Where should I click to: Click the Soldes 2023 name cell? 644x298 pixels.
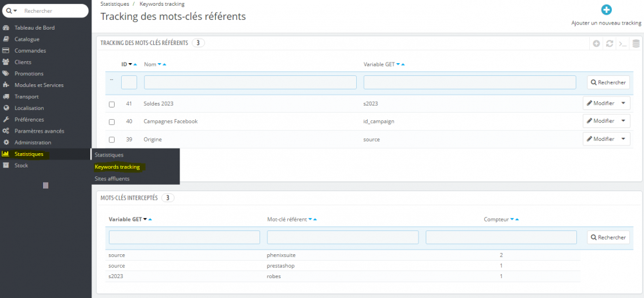[158, 104]
